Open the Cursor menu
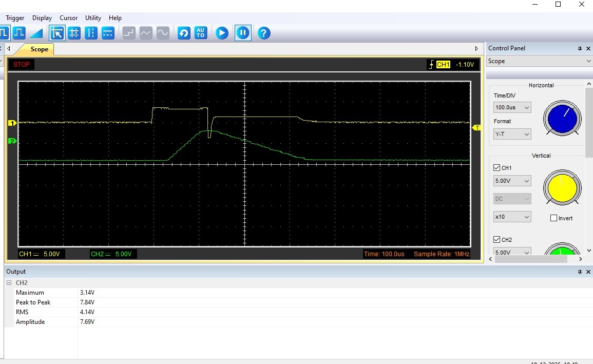This screenshot has width=593, height=364. point(68,18)
